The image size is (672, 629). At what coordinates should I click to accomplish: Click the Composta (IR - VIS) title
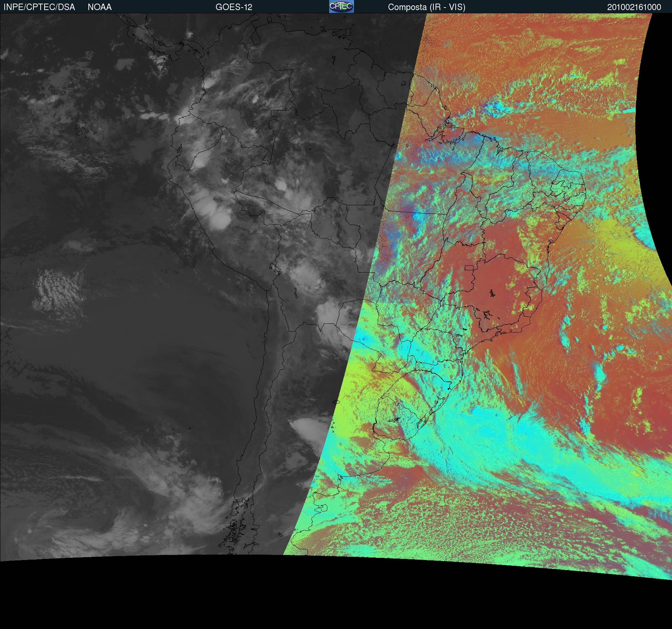[427, 7]
